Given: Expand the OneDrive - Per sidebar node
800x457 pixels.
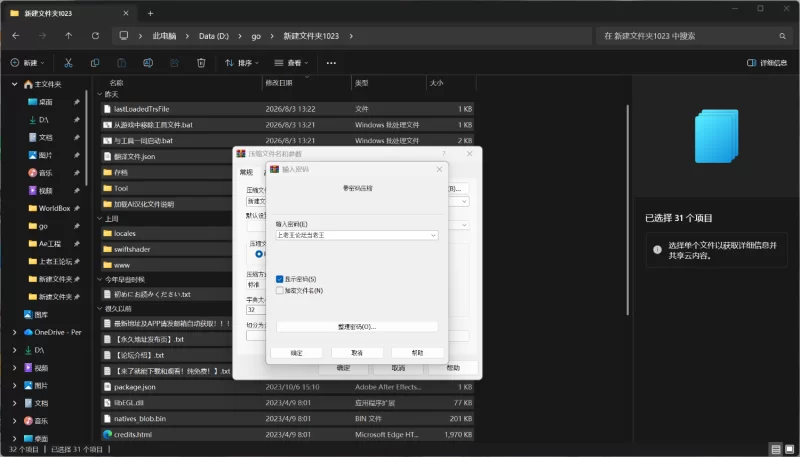Looking at the screenshot, I should pos(15,333).
